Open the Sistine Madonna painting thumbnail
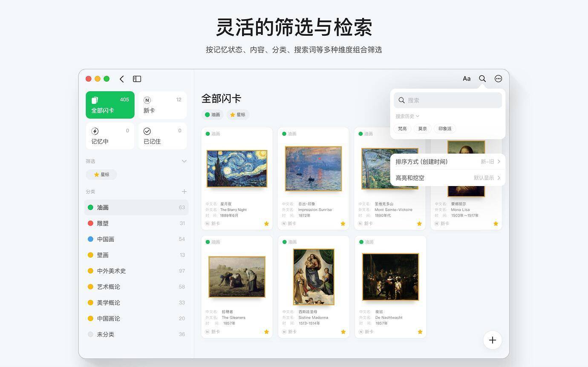 coord(314,277)
